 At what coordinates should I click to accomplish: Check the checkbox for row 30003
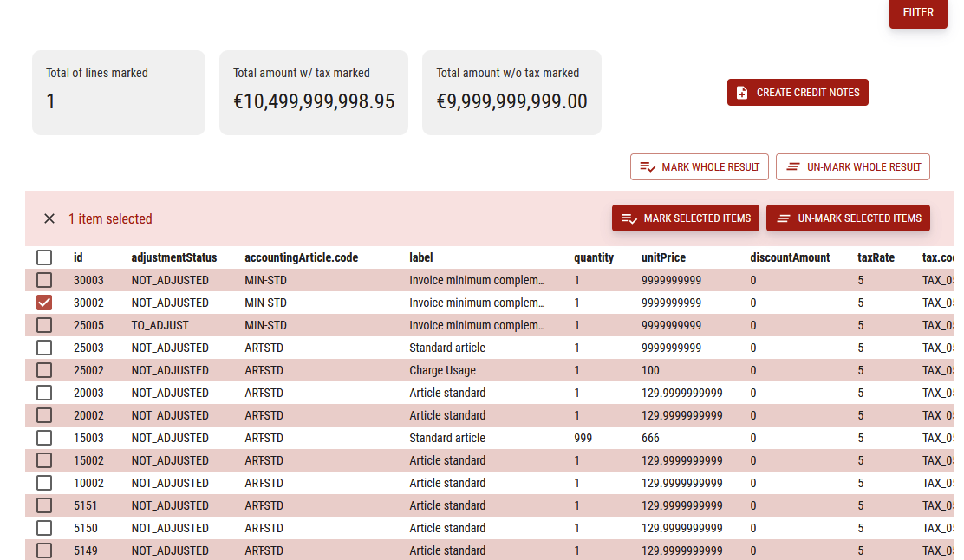44,280
